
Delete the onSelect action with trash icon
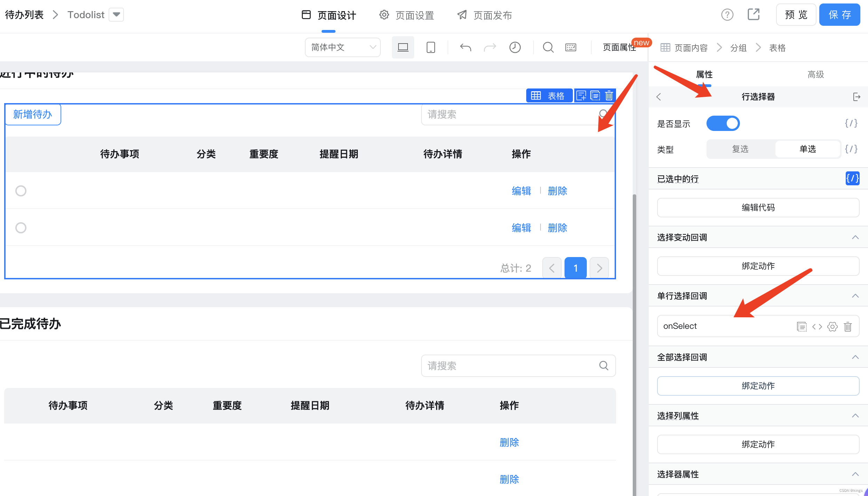[x=848, y=326]
